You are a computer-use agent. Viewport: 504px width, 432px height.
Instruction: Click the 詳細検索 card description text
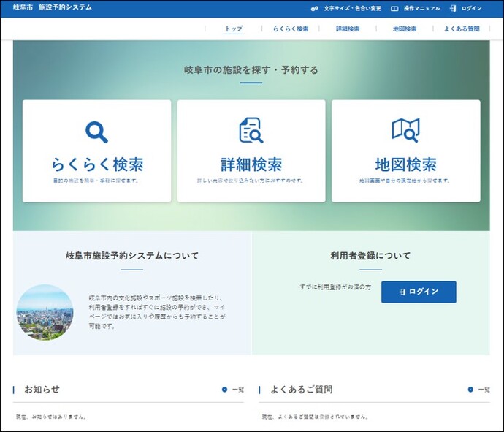click(x=251, y=181)
